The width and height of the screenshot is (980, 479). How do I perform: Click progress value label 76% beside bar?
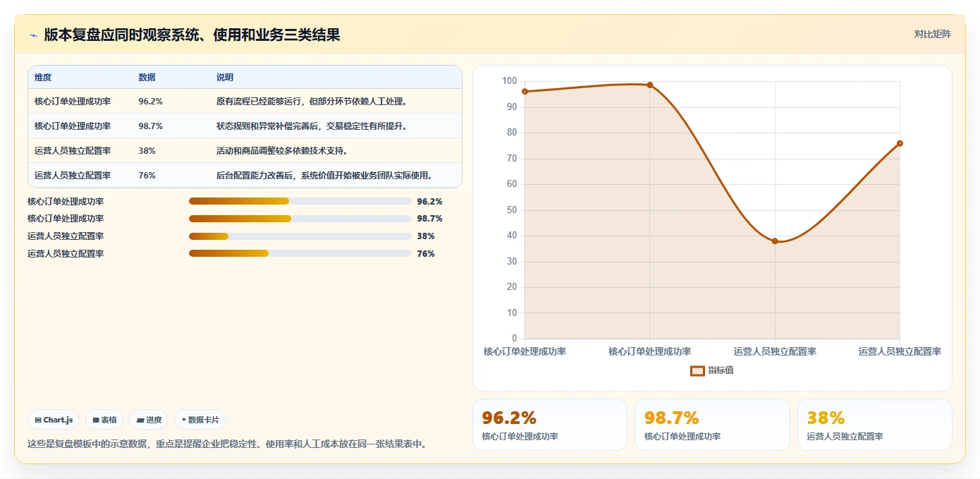click(426, 254)
